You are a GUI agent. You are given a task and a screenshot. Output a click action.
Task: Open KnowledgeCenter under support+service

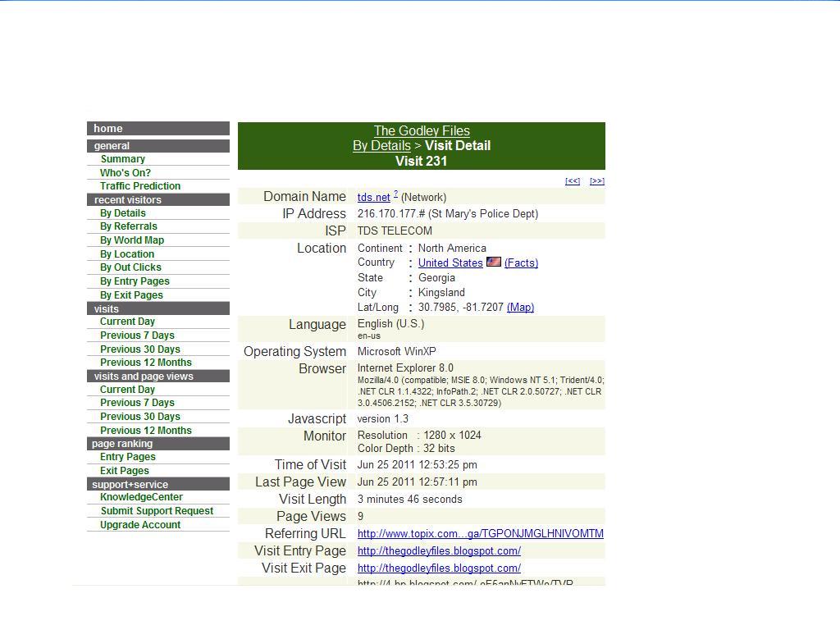tap(141, 497)
